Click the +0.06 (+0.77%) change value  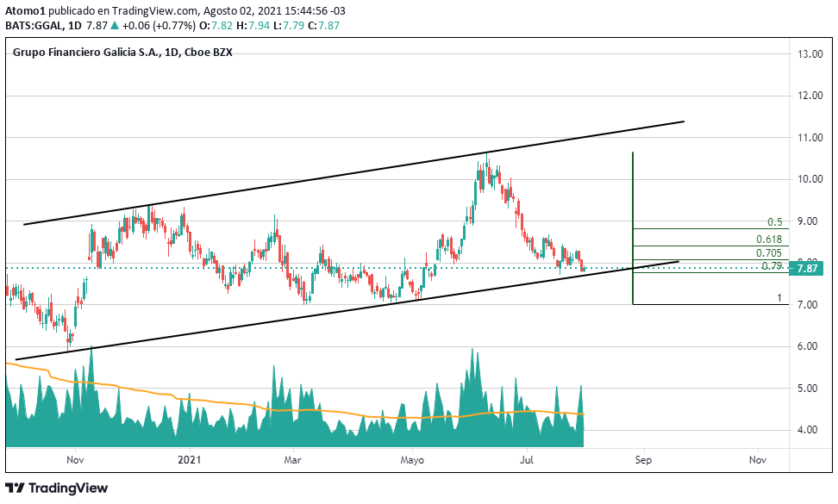tap(159, 26)
